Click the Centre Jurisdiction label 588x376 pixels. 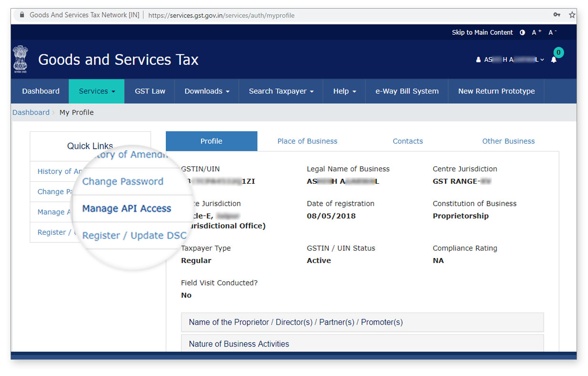[465, 169]
